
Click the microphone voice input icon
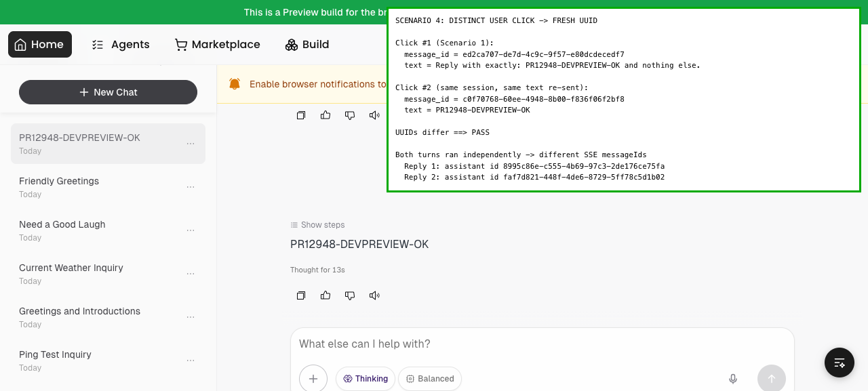[x=733, y=379]
